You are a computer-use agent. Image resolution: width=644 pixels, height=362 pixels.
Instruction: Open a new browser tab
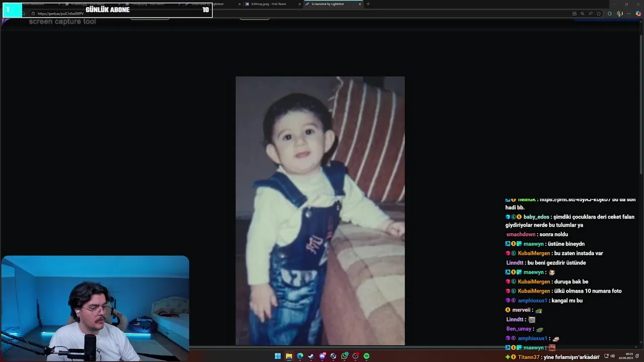[x=368, y=4]
